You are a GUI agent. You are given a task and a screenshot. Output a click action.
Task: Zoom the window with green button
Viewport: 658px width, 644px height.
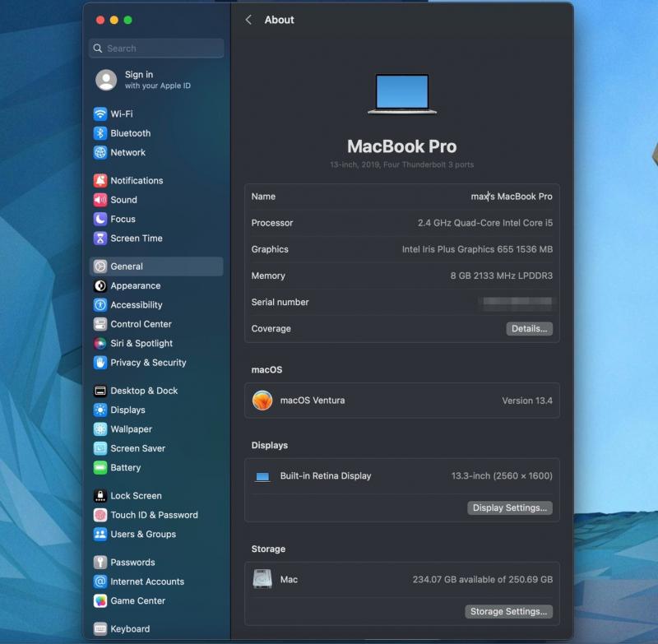pos(128,20)
